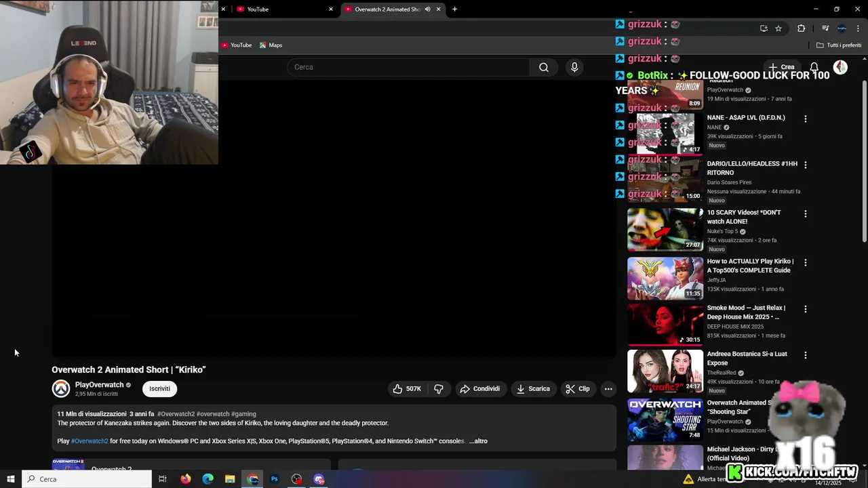
Task: Close the YouTube tab
Action: (x=331, y=9)
